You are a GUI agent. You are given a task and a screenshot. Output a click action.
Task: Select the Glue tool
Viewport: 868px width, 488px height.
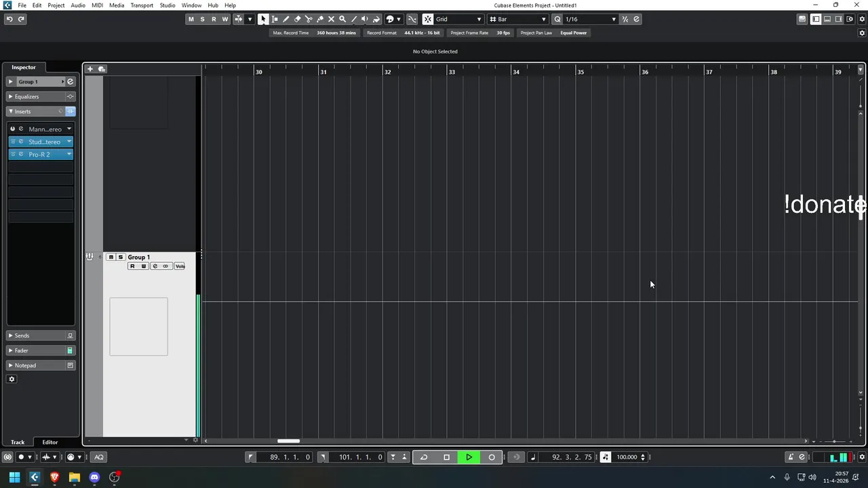point(320,19)
